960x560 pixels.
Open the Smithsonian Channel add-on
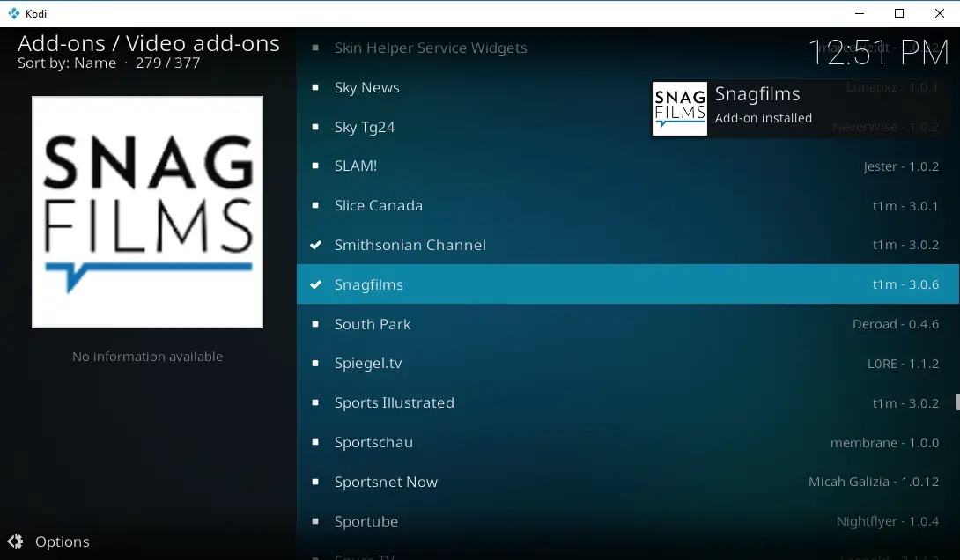click(628, 245)
